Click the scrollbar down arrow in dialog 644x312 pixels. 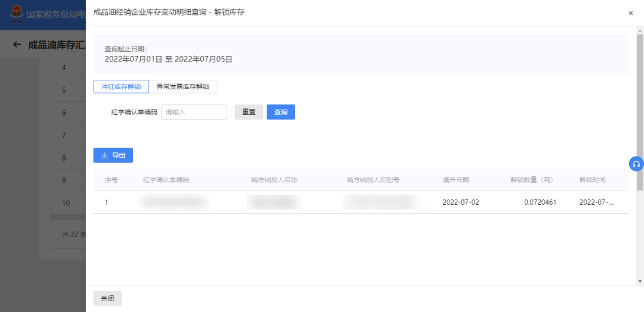pyautogui.click(x=640, y=282)
